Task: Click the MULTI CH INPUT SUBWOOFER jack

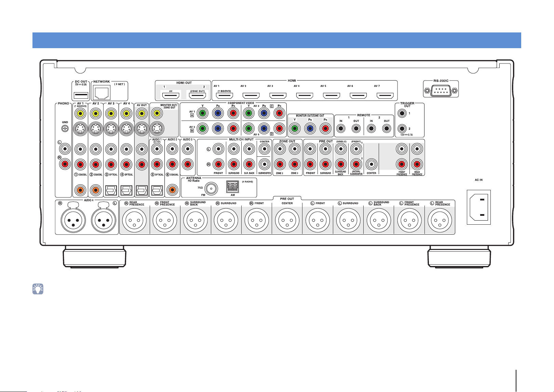Action: [264, 164]
